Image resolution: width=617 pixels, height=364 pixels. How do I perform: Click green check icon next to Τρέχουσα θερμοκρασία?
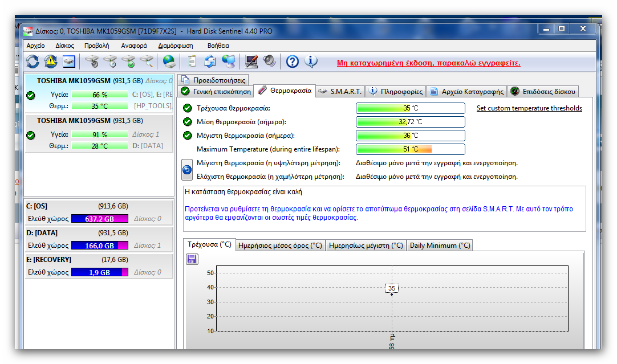pyautogui.click(x=188, y=108)
